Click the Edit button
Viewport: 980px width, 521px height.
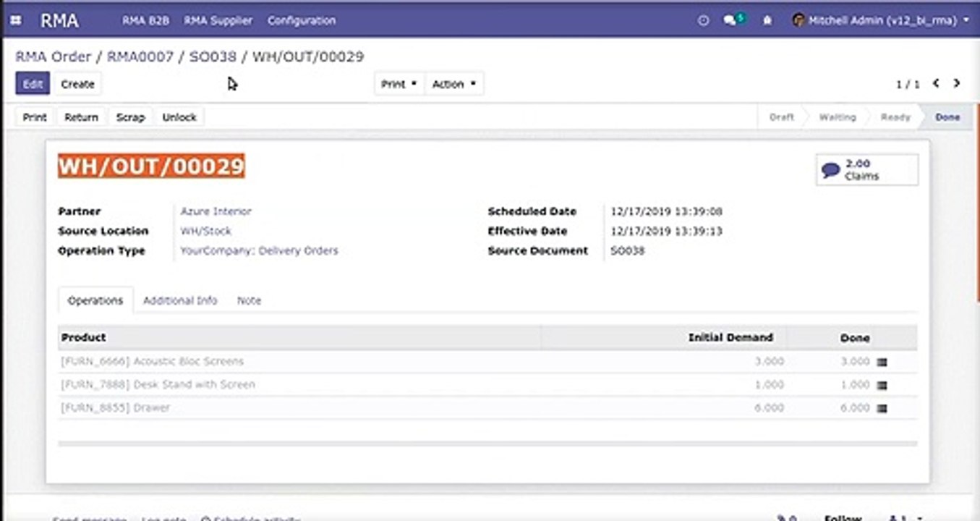pos(33,84)
